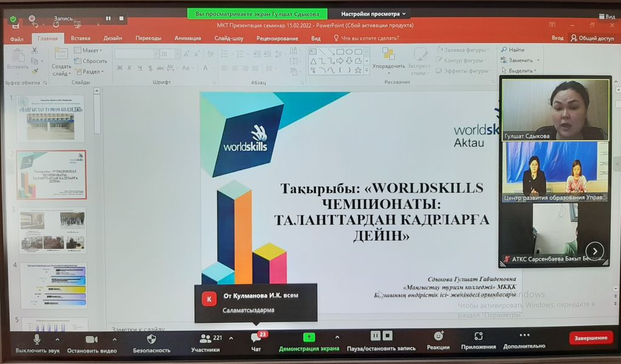Stop recording at top-left Запись indicator
The image size is (621, 364).
tap(121, 18)
